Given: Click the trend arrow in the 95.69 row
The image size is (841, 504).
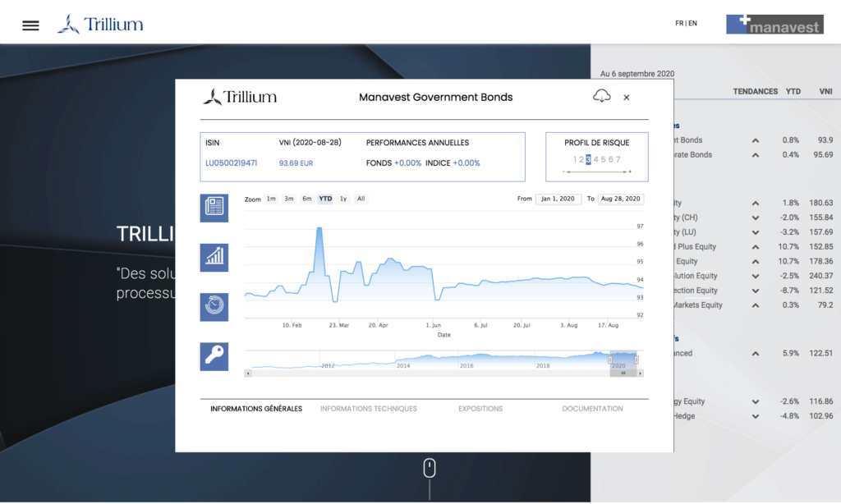Looking at the screenshot, I should (756, 155).
